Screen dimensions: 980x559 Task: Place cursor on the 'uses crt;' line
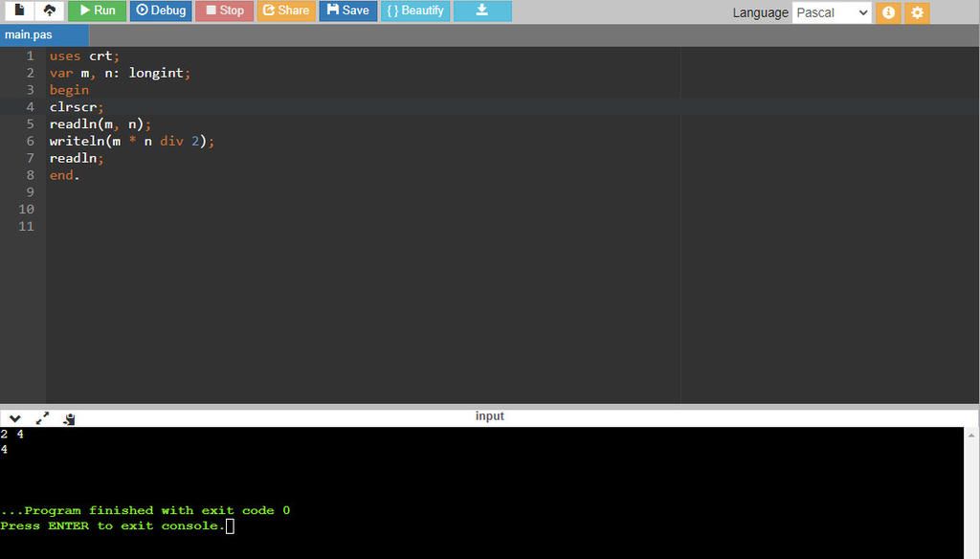coord(84,56)
